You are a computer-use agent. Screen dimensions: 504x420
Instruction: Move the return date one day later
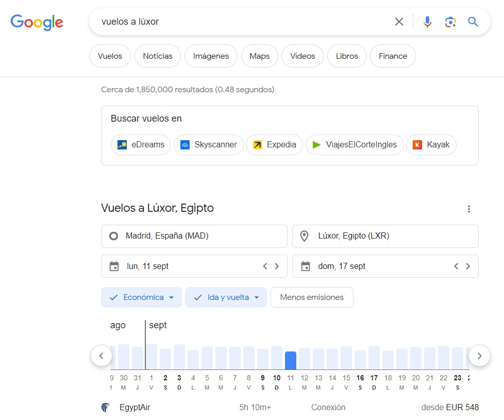click(468, 266)
